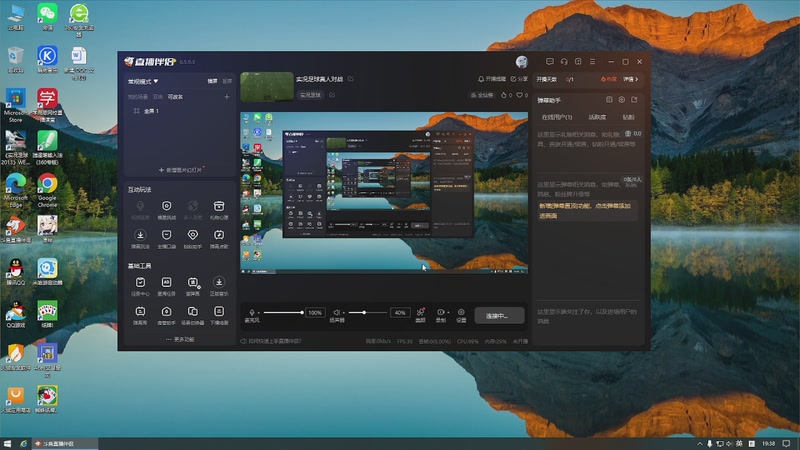Click the plus icon to add scene
Viewport: 800px width, 450px height.
pyautogui.click(x=227, y=96)
